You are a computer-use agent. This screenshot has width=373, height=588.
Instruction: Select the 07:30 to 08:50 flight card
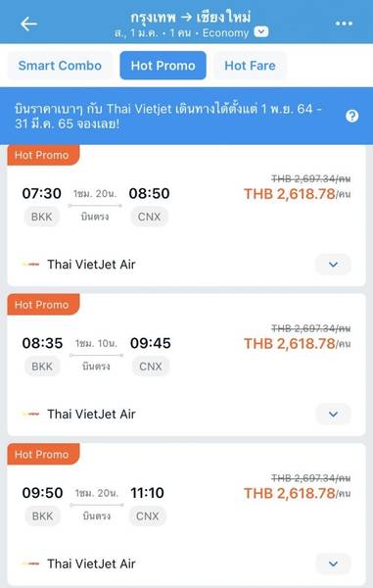(186, 216)
